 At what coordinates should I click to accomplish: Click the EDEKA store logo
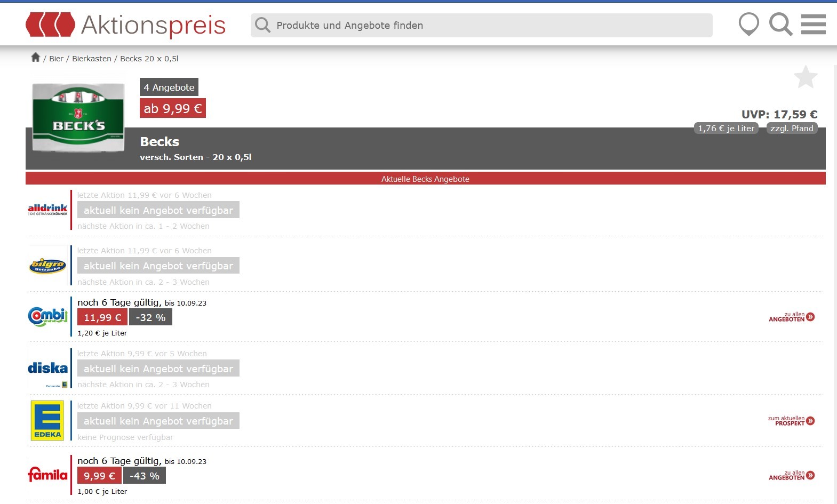coord(47,420)
